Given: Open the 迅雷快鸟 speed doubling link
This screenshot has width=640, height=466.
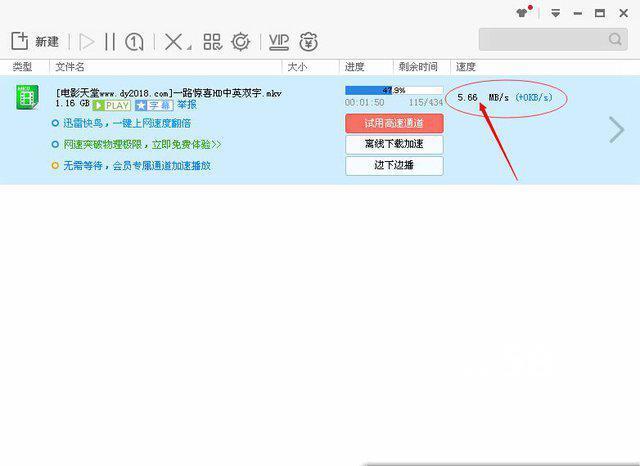Looking at the screenshot, I should tap(127, 123).
